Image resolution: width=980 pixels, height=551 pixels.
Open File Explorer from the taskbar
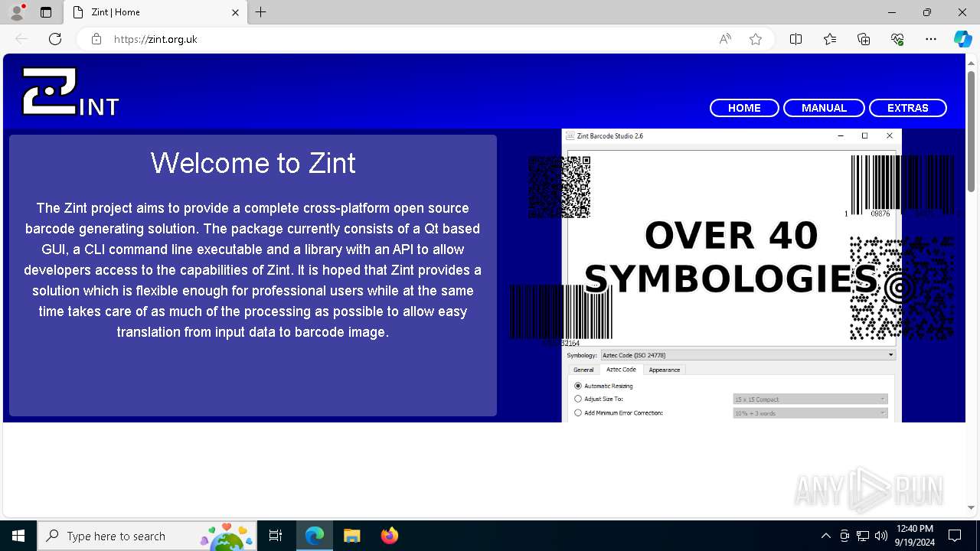coord(351,536)
